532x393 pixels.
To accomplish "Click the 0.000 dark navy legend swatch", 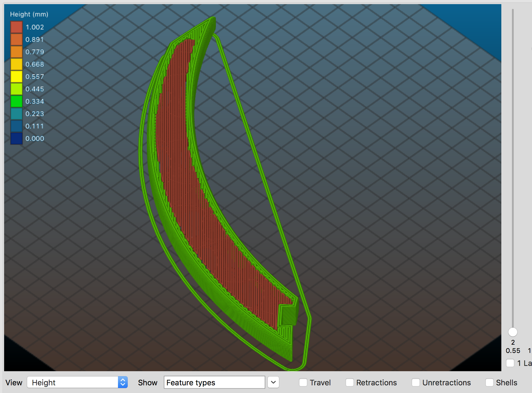I will (17, 138).
